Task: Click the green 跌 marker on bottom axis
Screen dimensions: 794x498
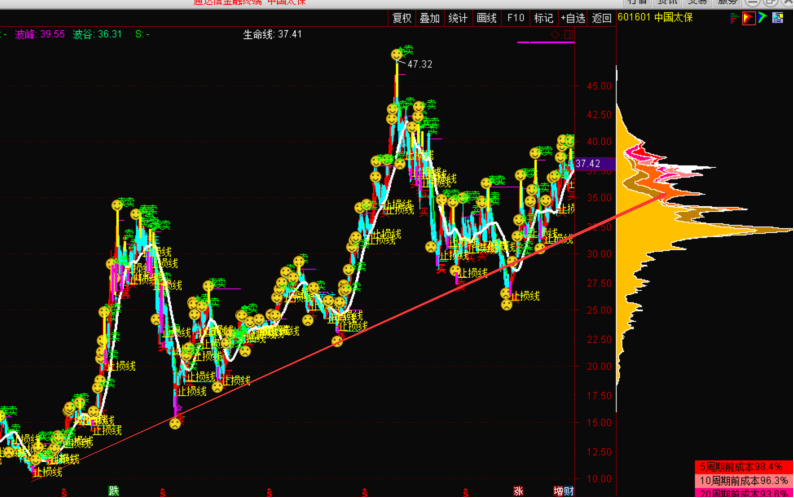Action: tap(114, 491)
